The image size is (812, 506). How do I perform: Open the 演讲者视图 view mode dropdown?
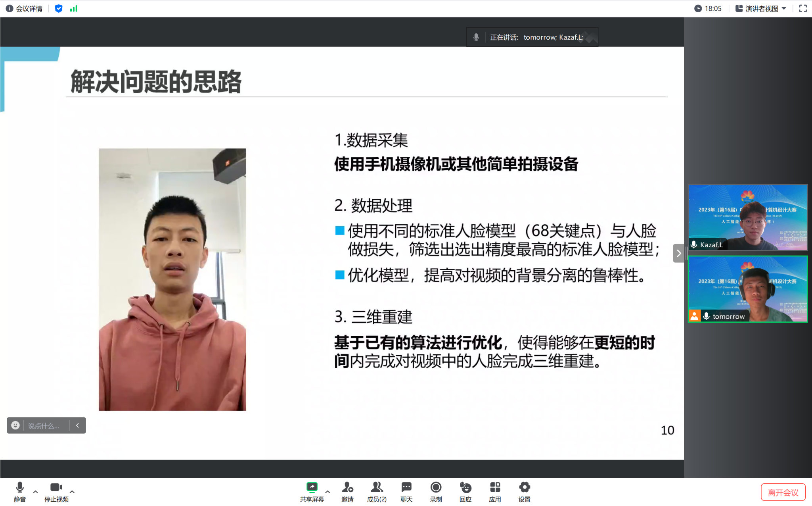pos(760,8)
